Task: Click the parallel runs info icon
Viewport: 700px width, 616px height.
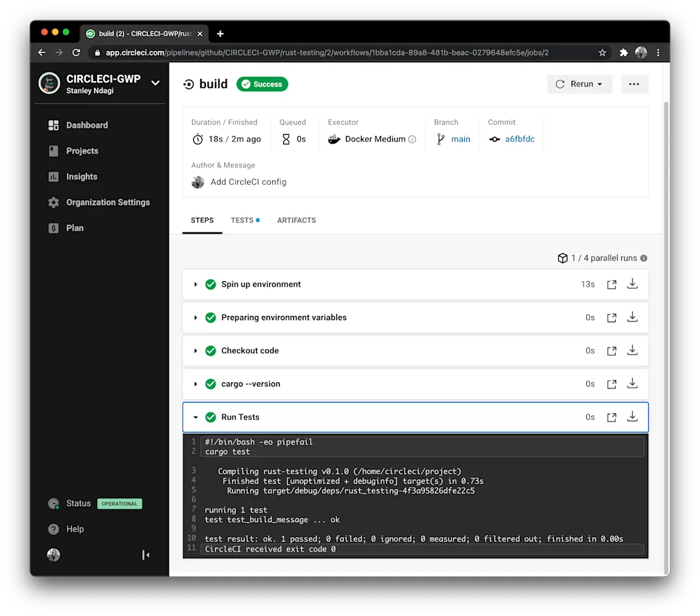Action: (x=643, y=258)
